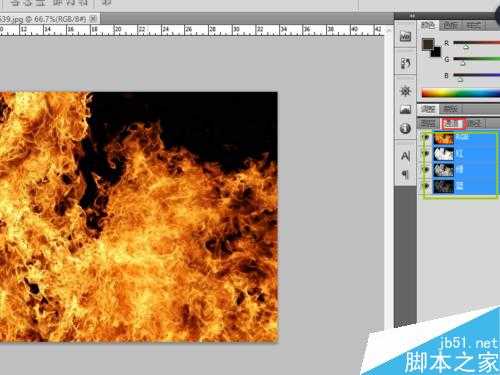Click the background color square
The height and width of the screenshot is (375, 500).
436,52
